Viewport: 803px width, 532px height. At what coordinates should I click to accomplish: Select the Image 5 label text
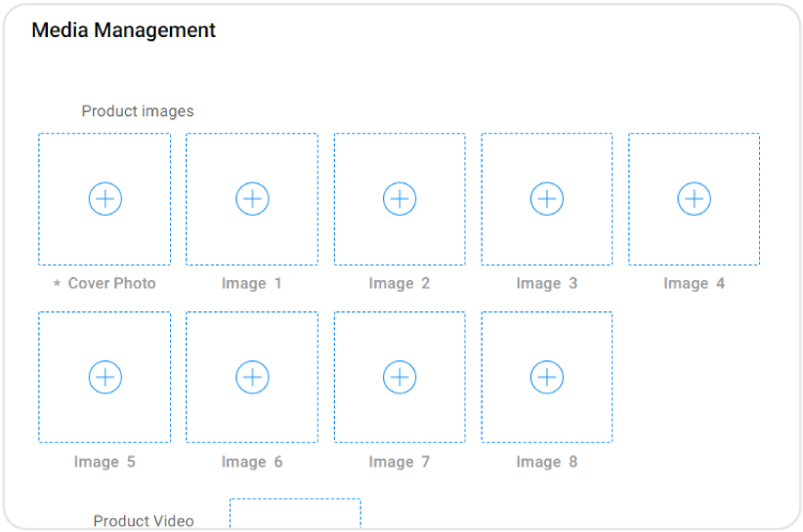(105, 462)
